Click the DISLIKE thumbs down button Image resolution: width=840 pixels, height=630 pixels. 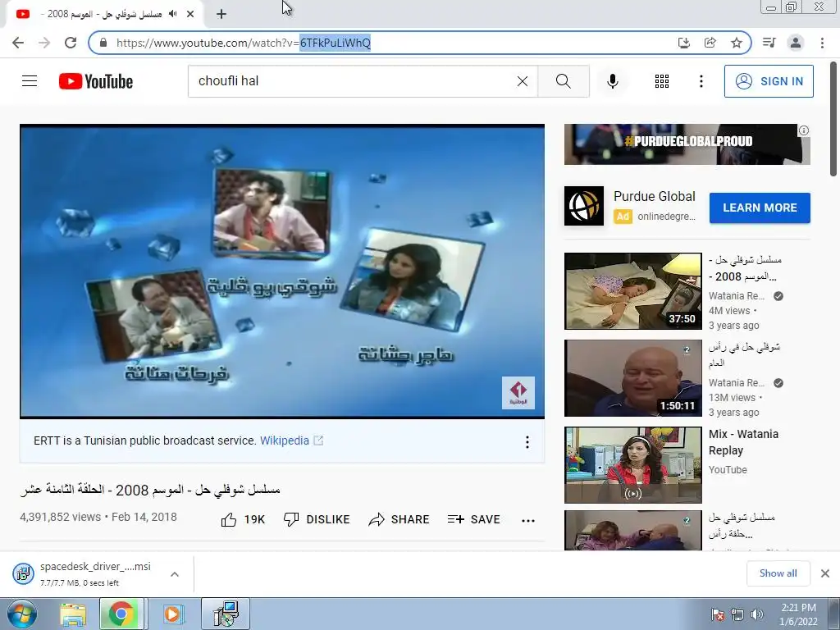click(317, 519)
